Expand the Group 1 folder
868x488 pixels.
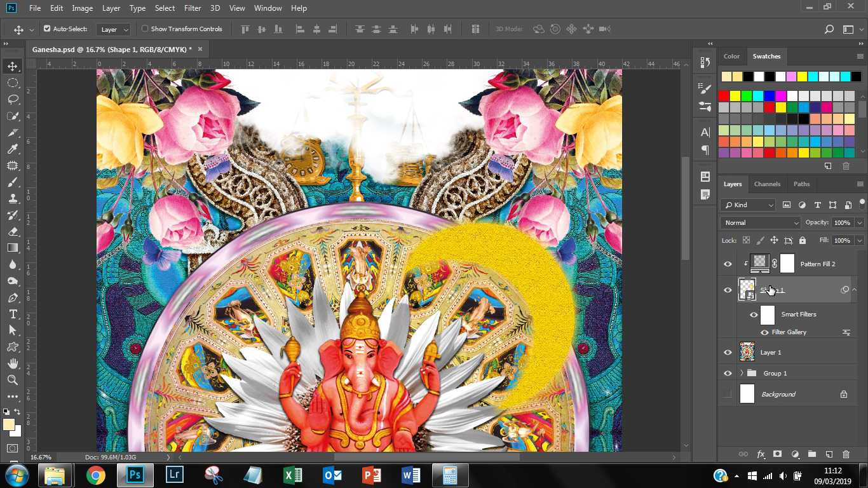[x=742, y=373]
